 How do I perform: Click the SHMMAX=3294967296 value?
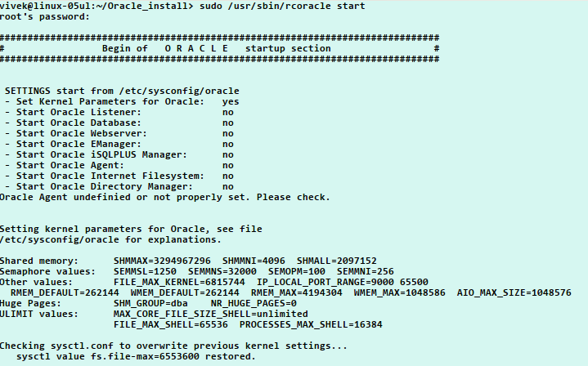pos(162,261)
